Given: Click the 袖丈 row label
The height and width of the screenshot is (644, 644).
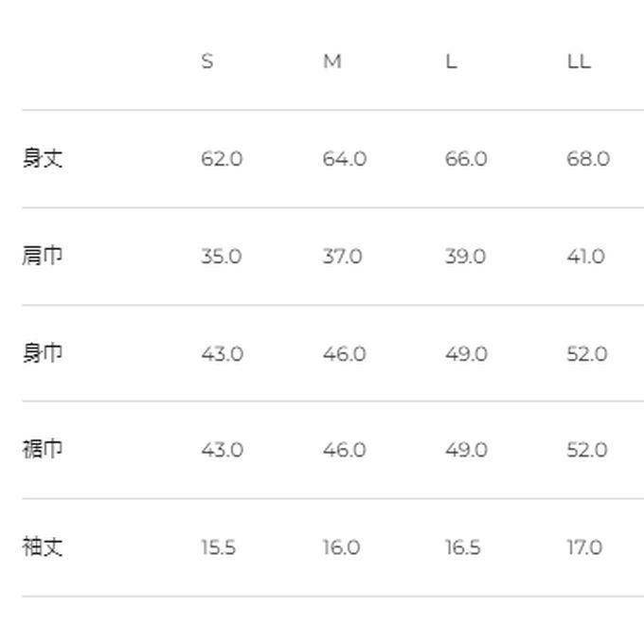Looking at the screenshot, I should [43, 546].
